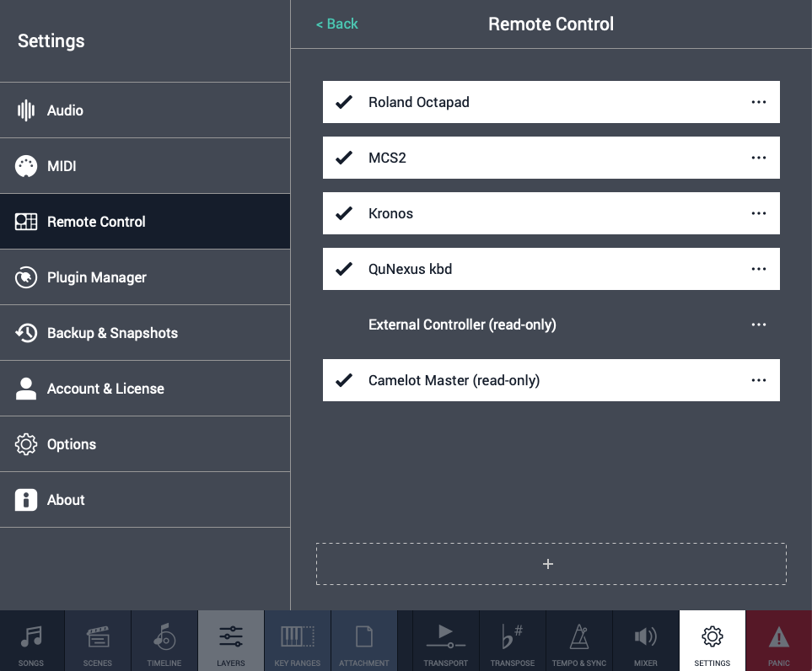
Task: Open the Mixer panel
Action: click(x=645, y=641)
